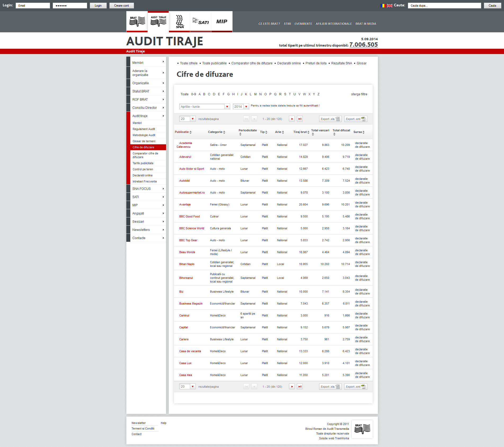Open the 2014 year dropdown
The image size is (504, 447).
(x=241, y=106)
